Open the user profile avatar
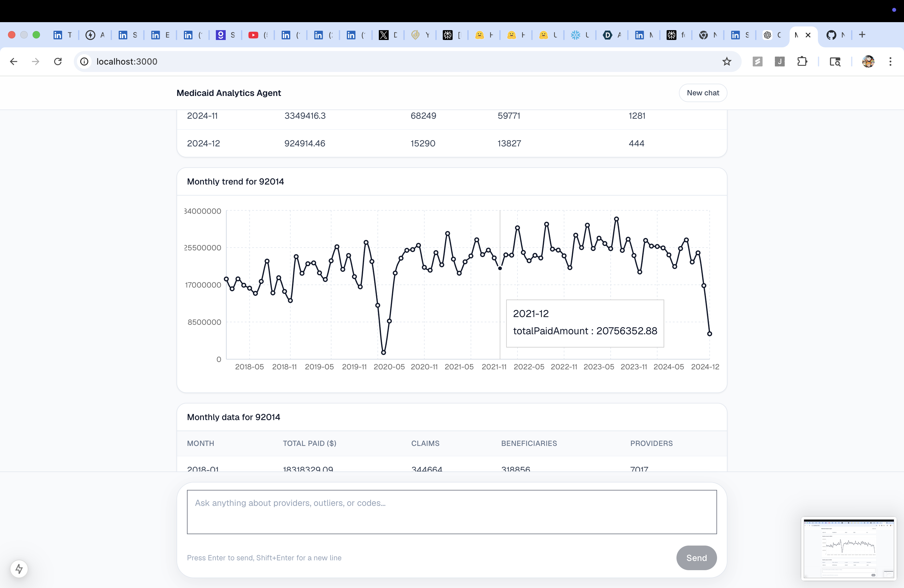The width and height of the screenshot is (904, 588). [868, 62]
